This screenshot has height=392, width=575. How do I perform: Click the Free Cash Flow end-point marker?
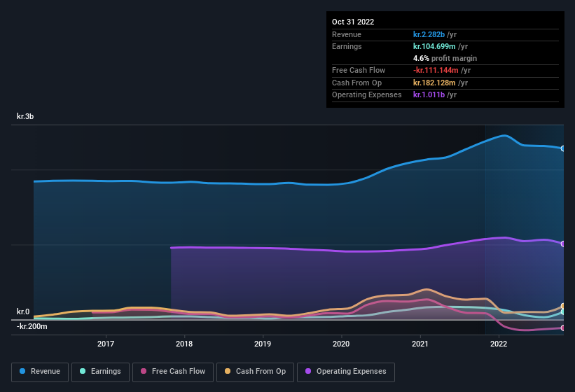(563, 328)
